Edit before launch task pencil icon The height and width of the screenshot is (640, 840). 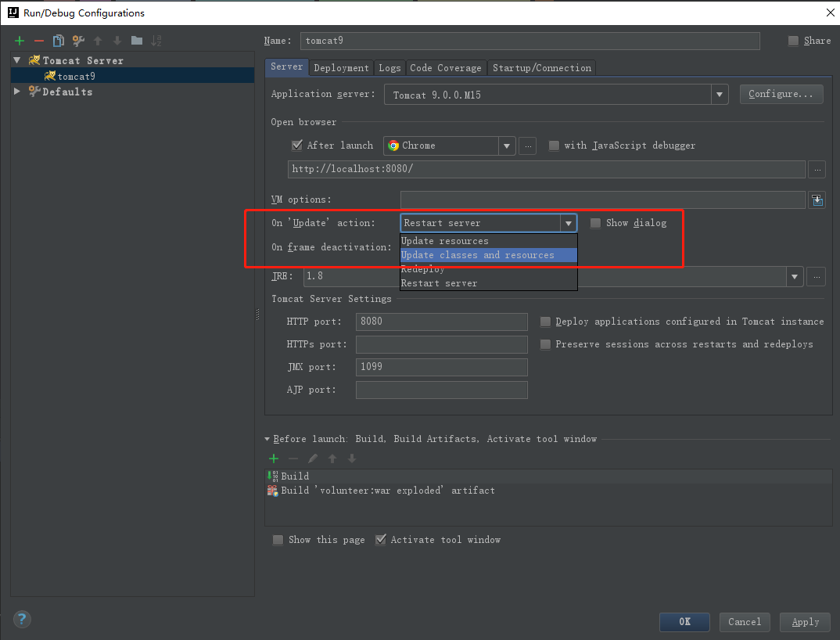[313, 458]
